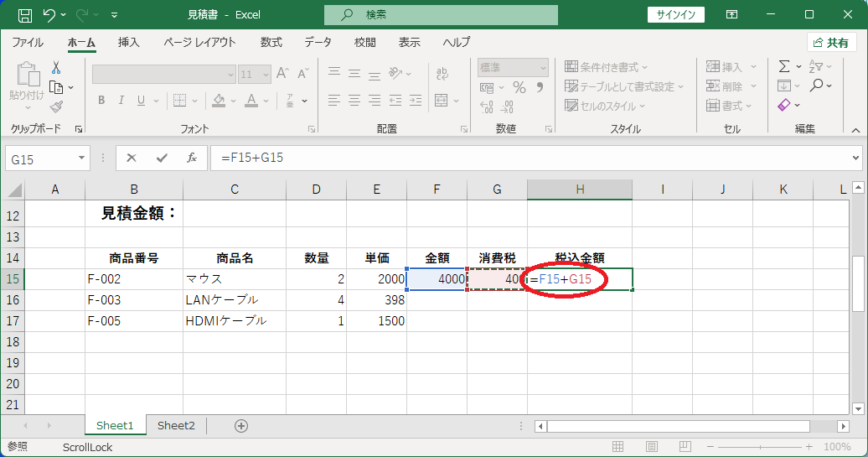Click the wrap text icon
The width and height of the screenshot is (868, 457).
442,73
